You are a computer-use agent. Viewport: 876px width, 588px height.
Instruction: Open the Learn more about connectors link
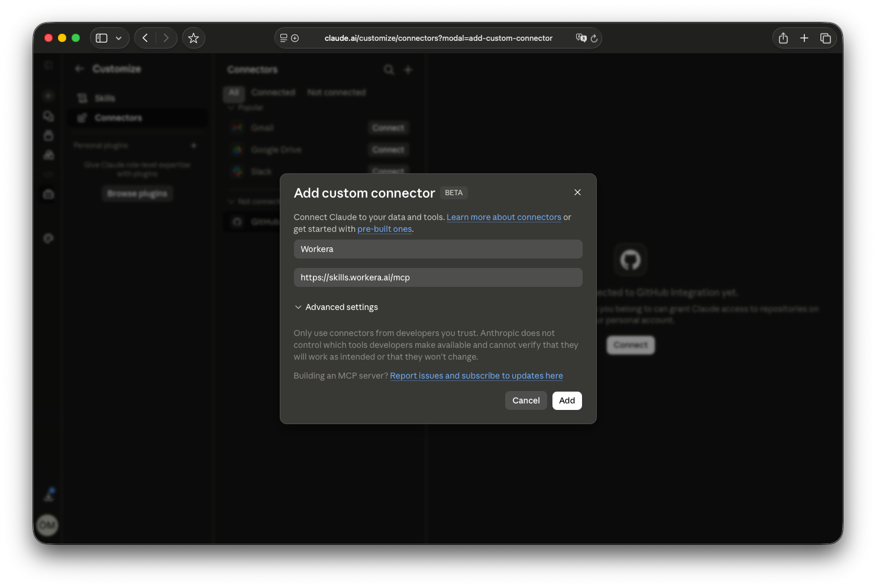[x=504, y=217]
